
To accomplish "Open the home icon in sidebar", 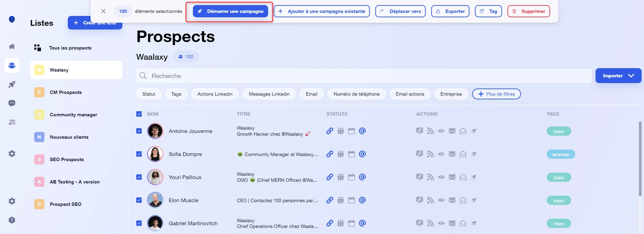I will (12, 46).
